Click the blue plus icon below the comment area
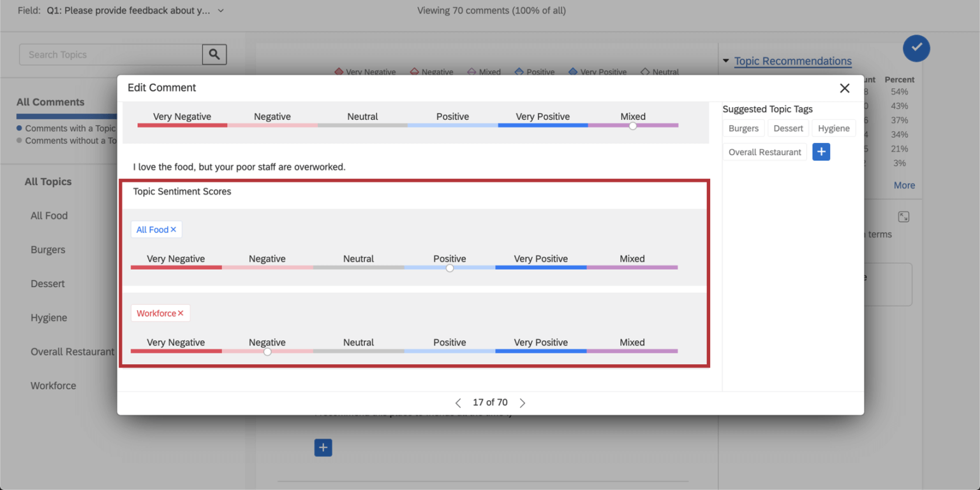 [323, 447]
